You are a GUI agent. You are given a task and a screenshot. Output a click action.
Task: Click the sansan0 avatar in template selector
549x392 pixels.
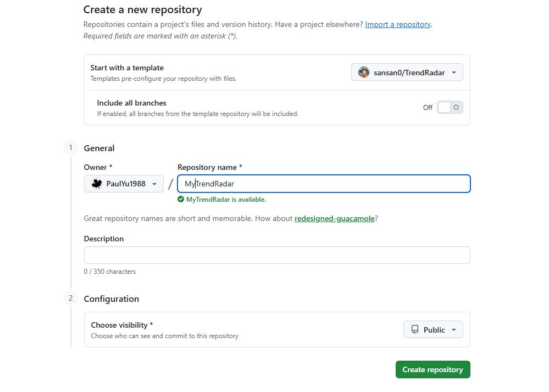click(364, 73)
